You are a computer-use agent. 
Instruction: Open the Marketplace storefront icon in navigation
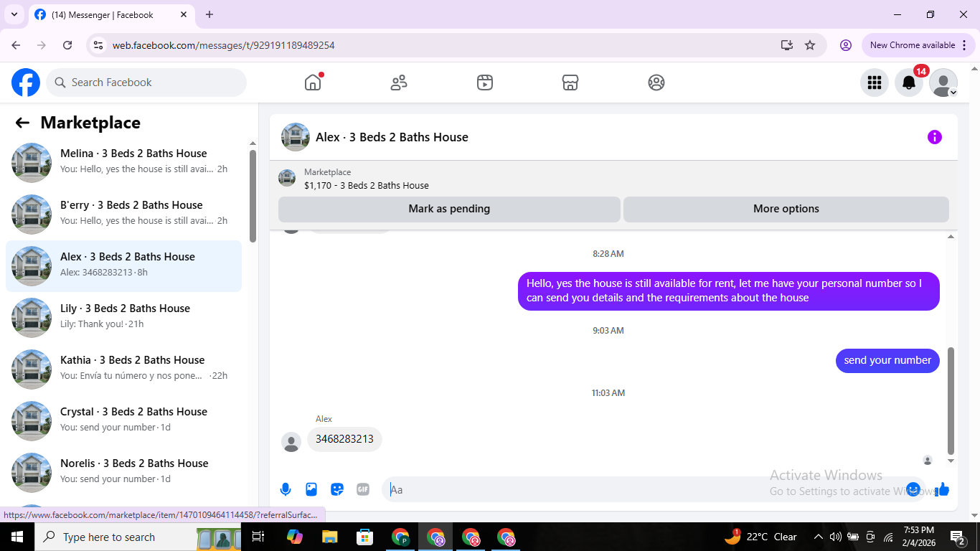tap(570, 83)
